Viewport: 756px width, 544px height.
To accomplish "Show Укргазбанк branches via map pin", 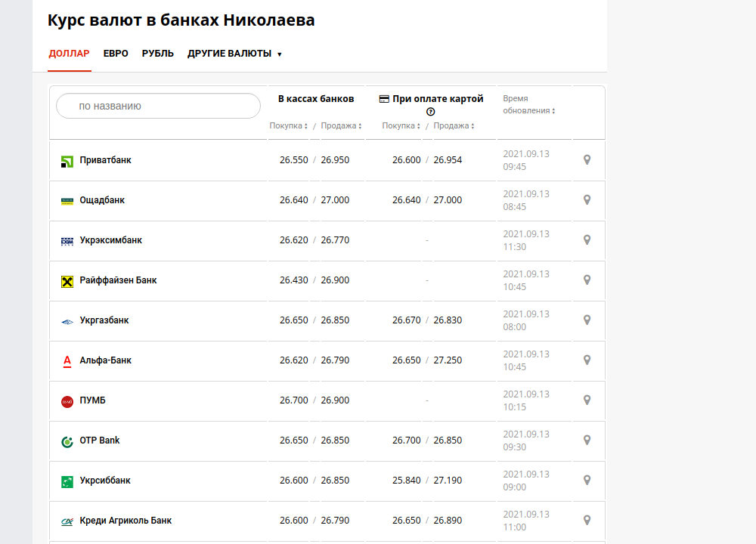I will (587, 320).
